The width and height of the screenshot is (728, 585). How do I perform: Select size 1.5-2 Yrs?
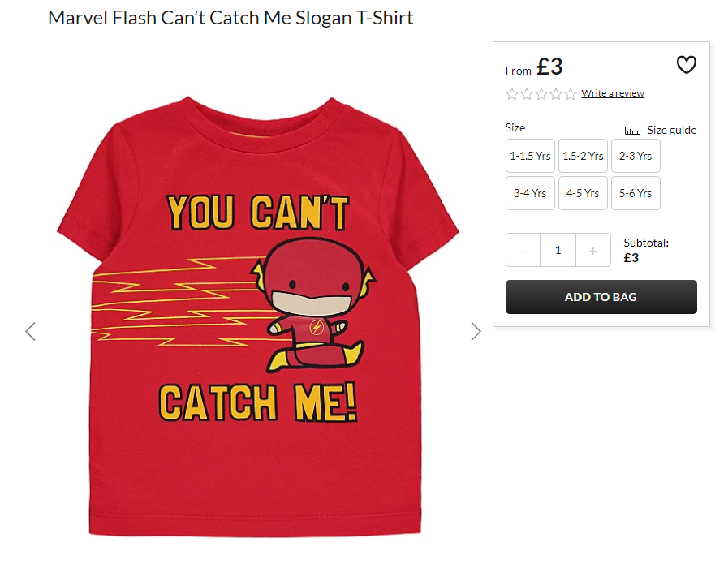[583, 156]
